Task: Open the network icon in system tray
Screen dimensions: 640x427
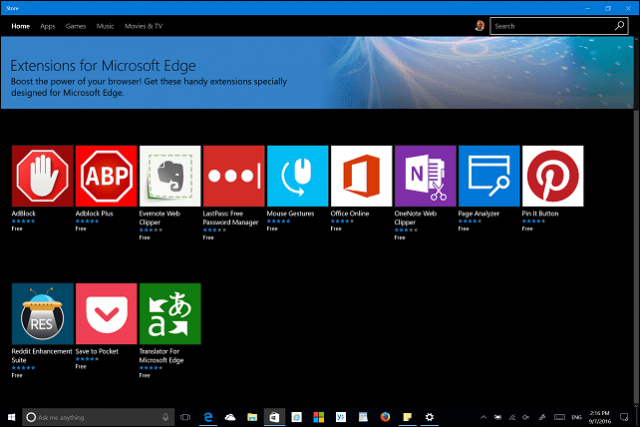Action: coord(512,417)
